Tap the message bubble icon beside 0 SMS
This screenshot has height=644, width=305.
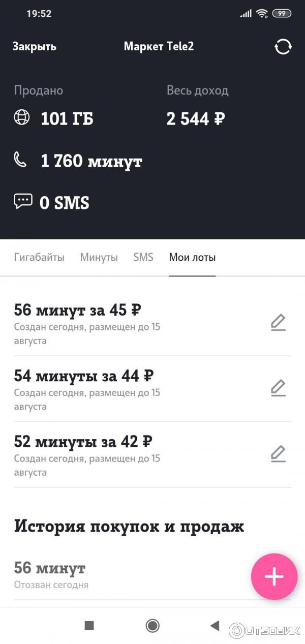coord(23,202)
